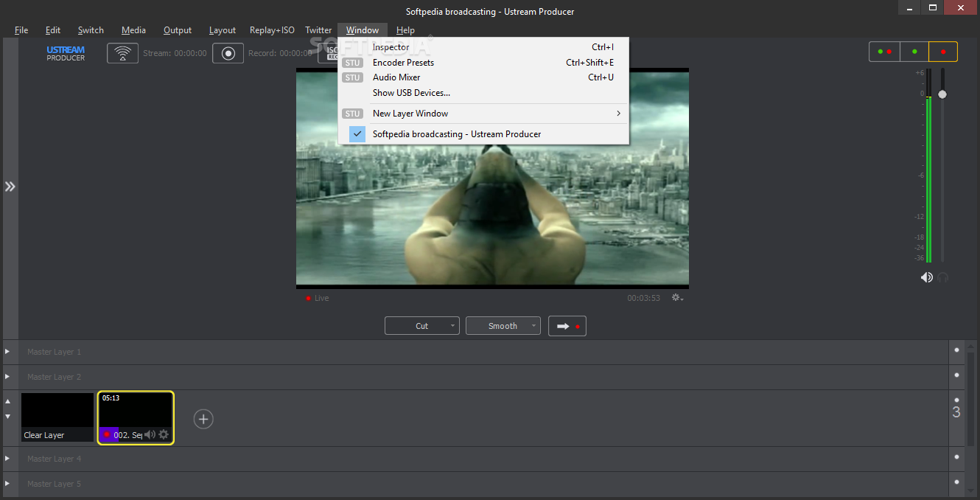Image resolution: width=980 pixels, height=500 pixels.
Task: Expand Master Layer 5
Action: click(x=8, y=484)
